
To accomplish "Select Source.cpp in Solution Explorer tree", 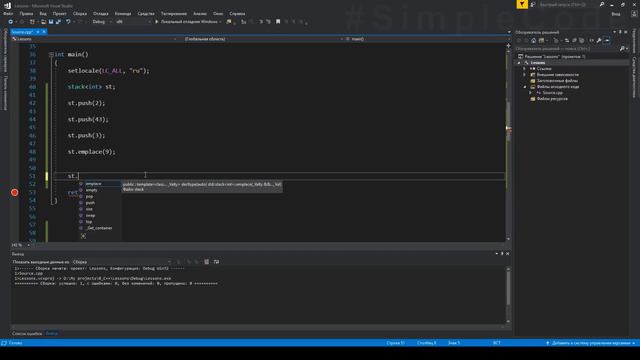I will point(552,93).
